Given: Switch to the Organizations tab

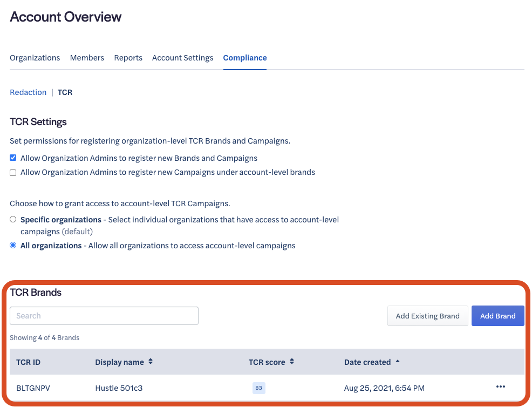Looking at the screenshot, I should (x=35, y=58).
